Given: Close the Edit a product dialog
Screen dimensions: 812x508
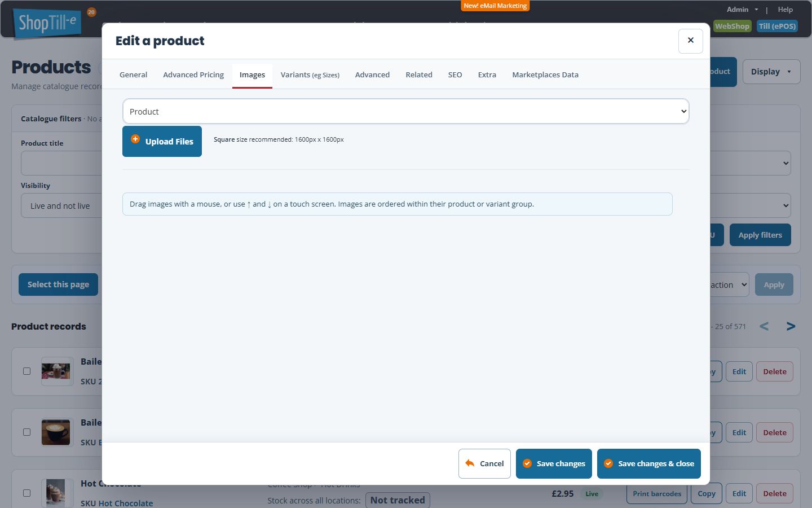Looking at the screenshot, I should (x=690, y=41).
